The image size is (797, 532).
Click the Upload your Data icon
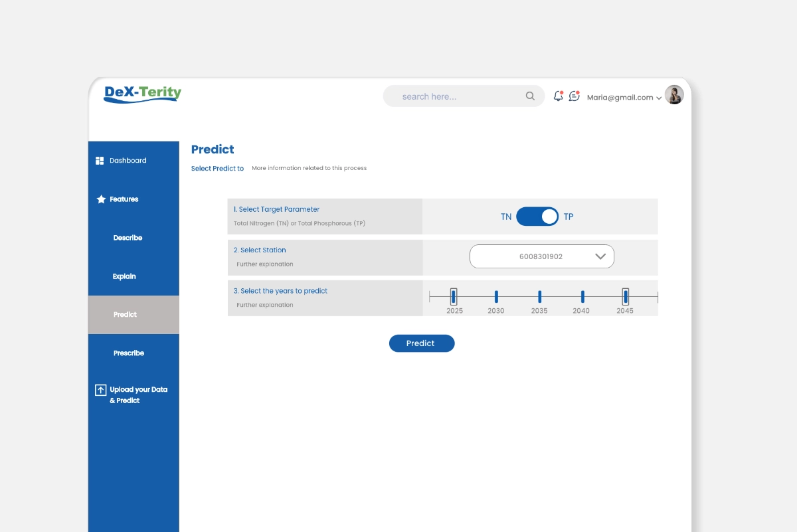click(x=100, y=390)
